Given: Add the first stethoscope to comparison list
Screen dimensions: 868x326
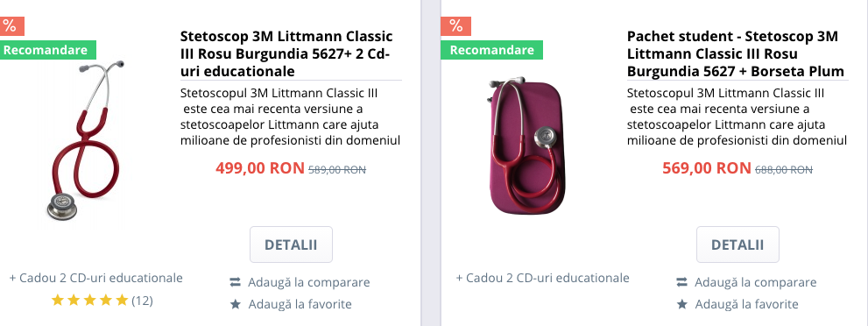Looking at the screenshot, I should coord(308,282).
